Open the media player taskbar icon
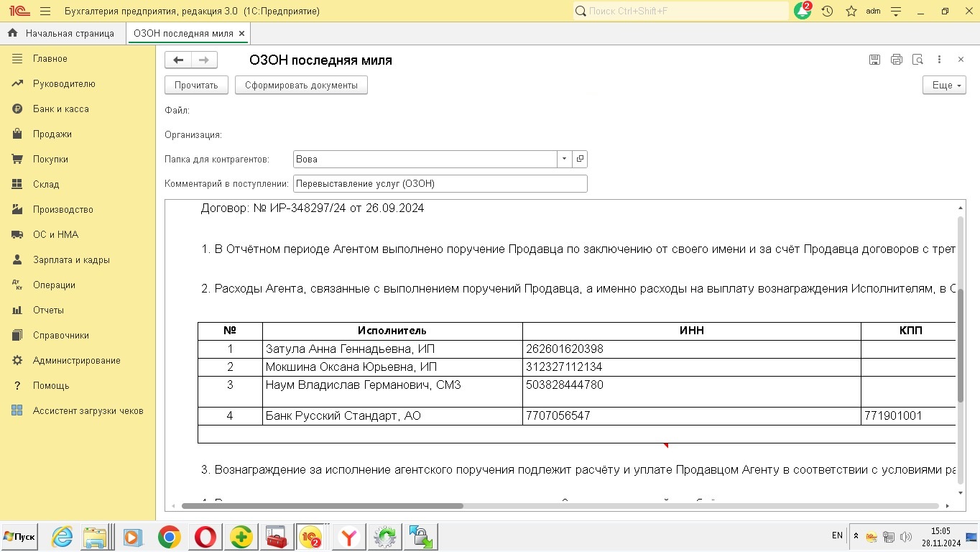The width and height of the screenshot is (980, 552). pyautogui.click(x=132, y=537)
